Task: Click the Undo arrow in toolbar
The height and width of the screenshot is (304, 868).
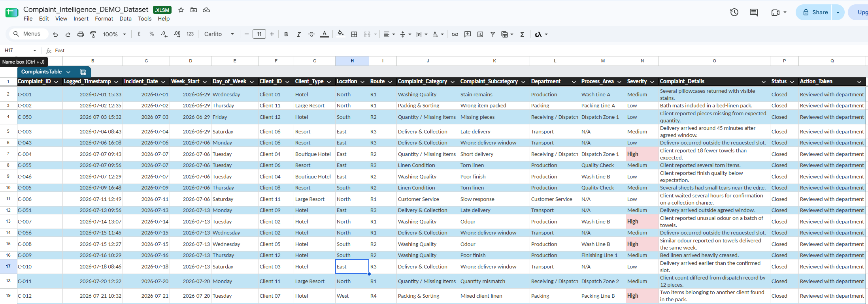Action: (55, 34)
